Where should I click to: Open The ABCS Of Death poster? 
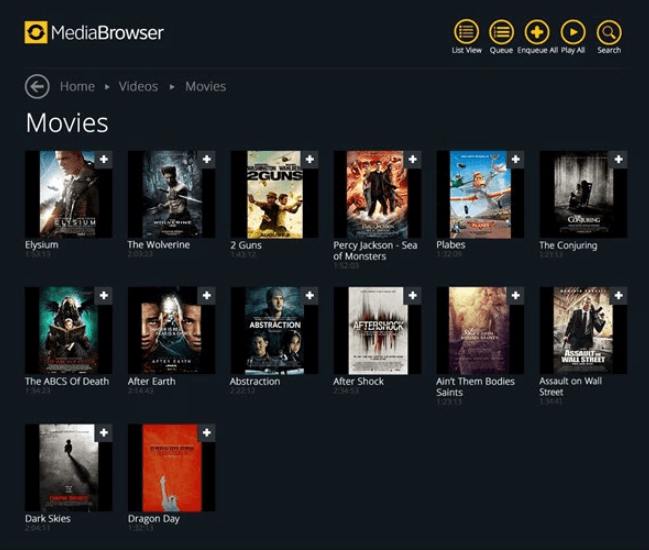68,330
